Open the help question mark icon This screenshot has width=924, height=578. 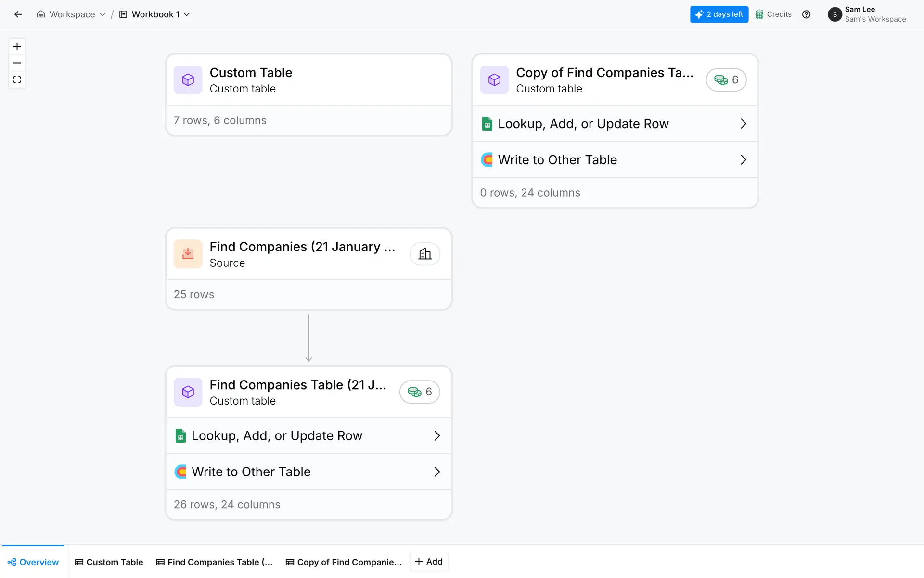[x=806, y=14]
